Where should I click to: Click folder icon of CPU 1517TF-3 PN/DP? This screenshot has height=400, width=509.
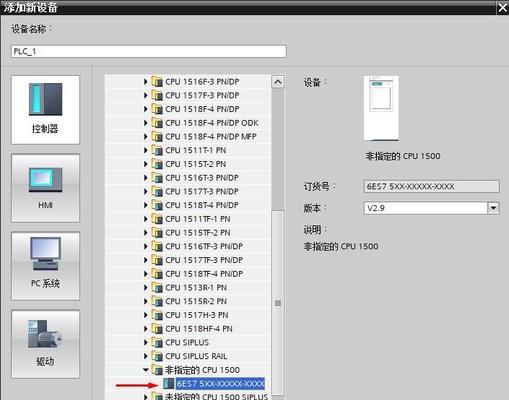coord(157,260)
